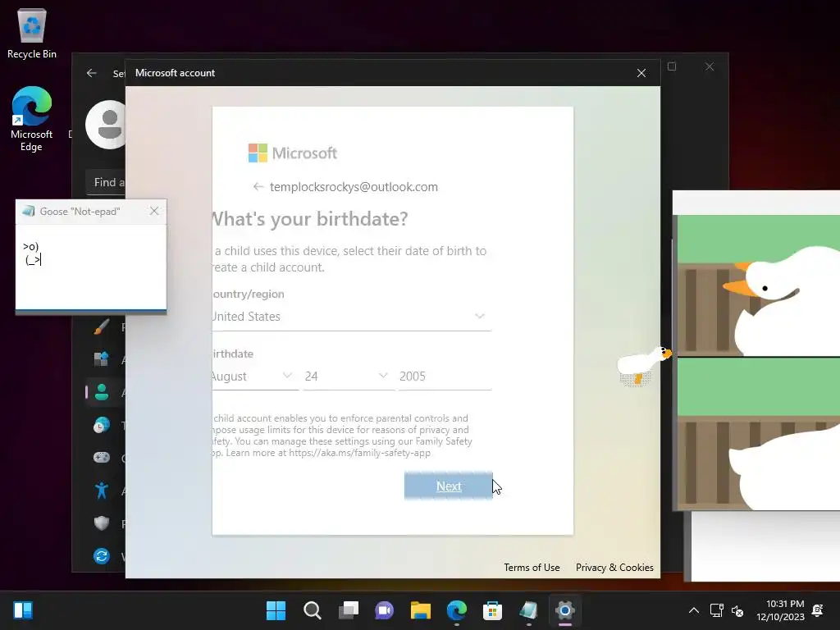Go back from the templocksrockys email arrow
Viewport: 840px width, 630px height.
pos(258,186)
